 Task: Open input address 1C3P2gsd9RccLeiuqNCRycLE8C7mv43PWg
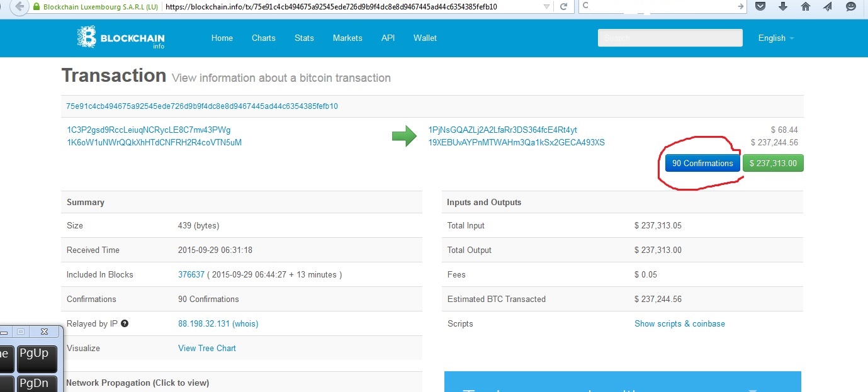click(x=149, y=130)
